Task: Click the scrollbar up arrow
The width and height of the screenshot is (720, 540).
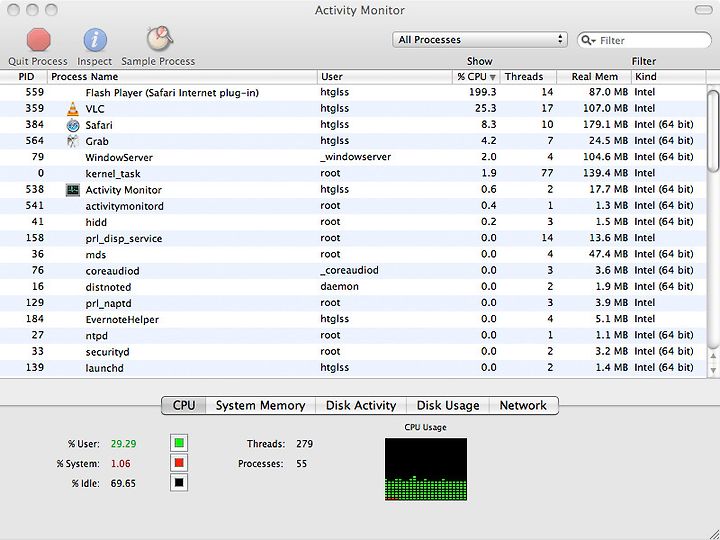Action: point(713,356)
